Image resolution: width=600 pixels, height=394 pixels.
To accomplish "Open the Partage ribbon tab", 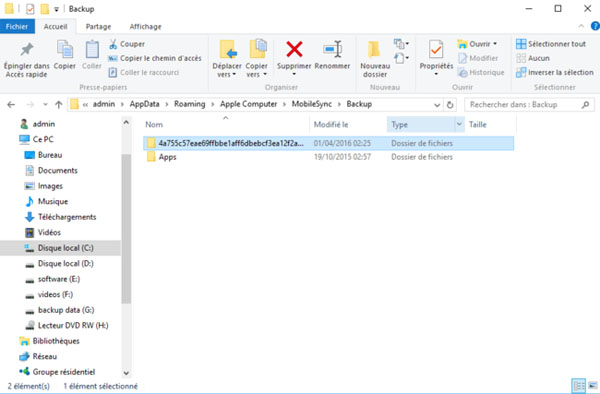I will point(98,26).
